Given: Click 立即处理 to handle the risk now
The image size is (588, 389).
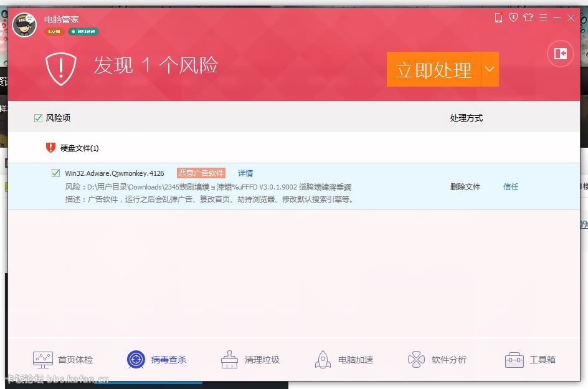Looking at the screenshot, I should pyautogui.click(x=434, y=69).
